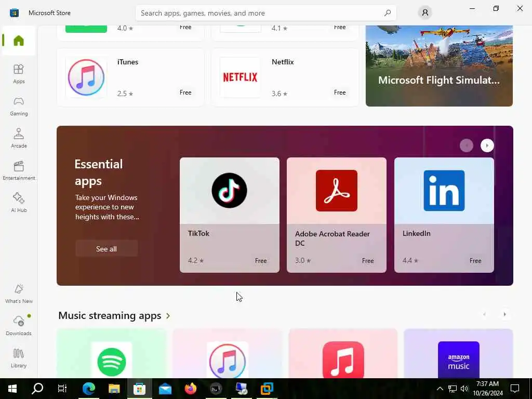The width and height of the screenshot is (532, 399).
Task: Click the Microsoft Store logo in title bar
Action: [14, 13]
